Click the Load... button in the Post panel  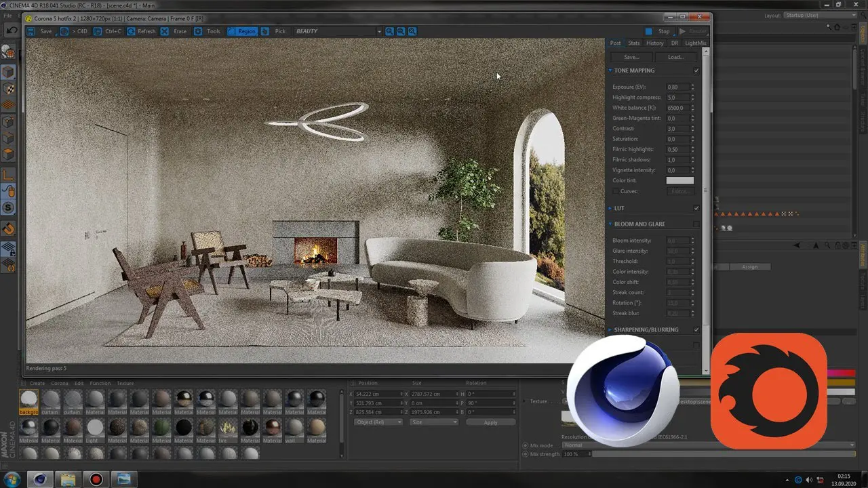click(x=675, y=57)
